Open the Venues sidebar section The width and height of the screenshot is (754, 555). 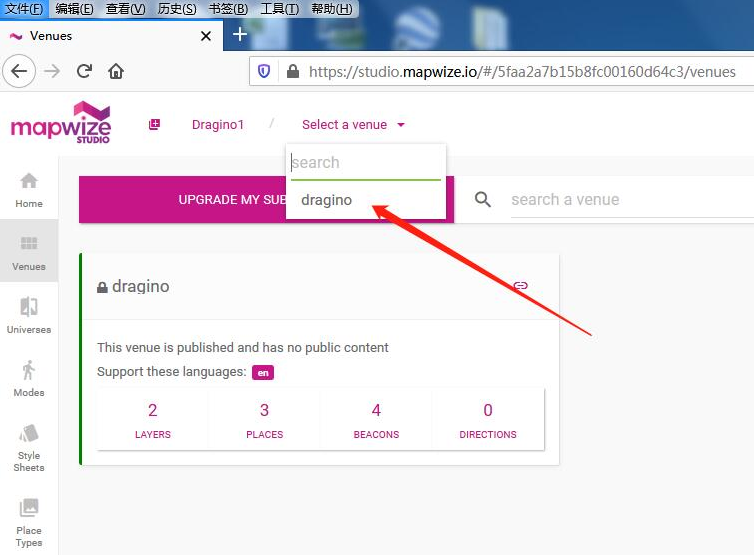pos(29,251)
